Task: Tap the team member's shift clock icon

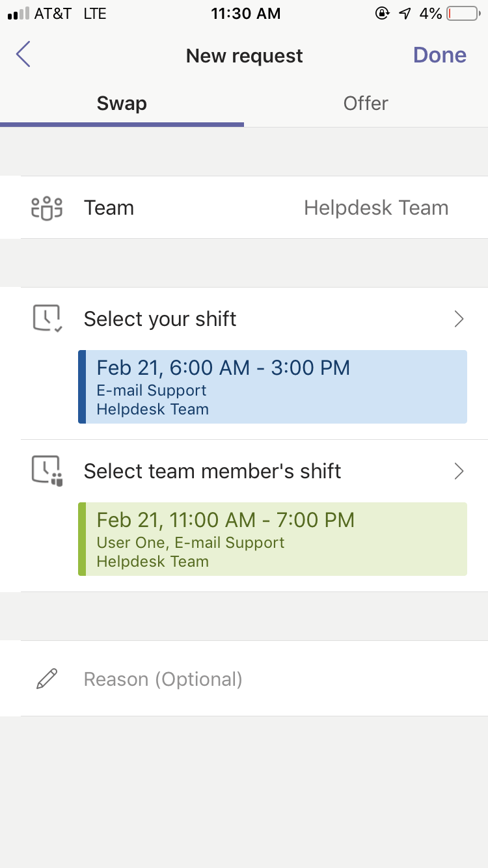Action: (47, 471)
